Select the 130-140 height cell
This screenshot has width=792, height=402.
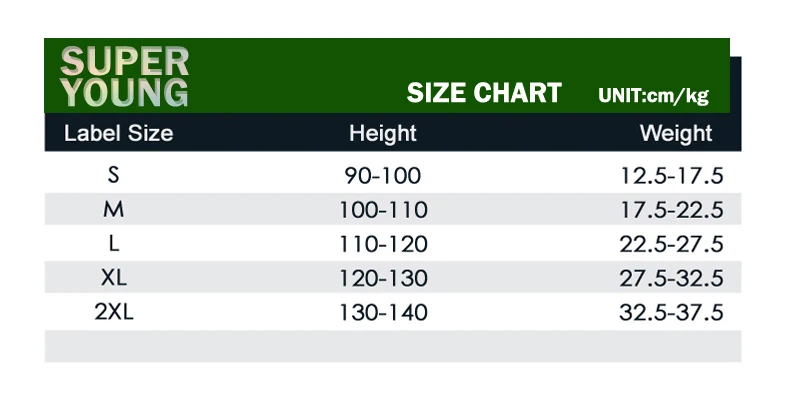click(x=383, y=313)
